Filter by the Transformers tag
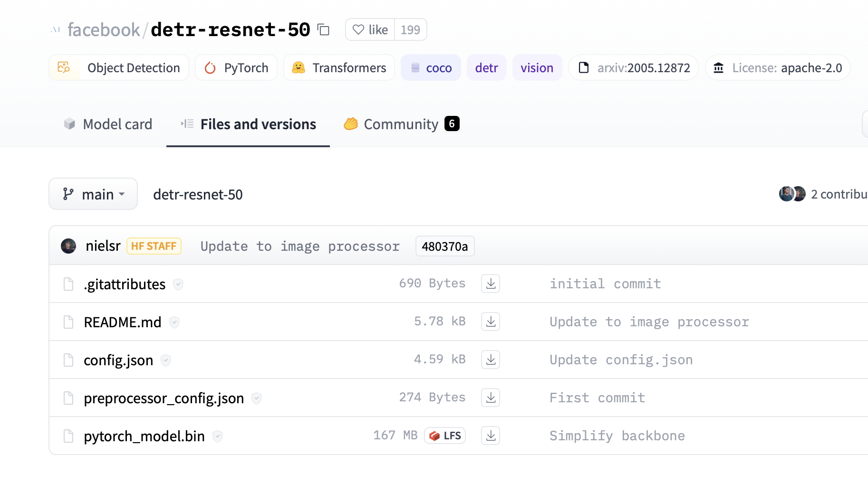This screenshot has width=868, height=493. [x=339, y=67]
